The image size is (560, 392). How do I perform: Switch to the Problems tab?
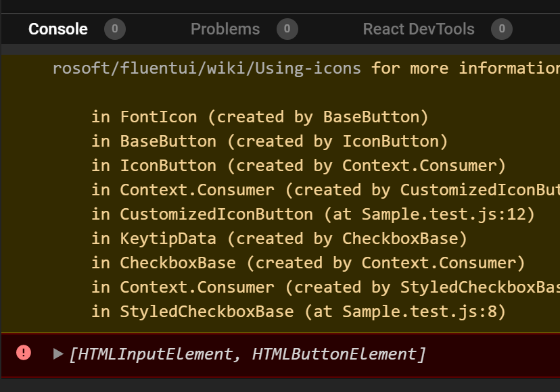click(x=225, y=28)
